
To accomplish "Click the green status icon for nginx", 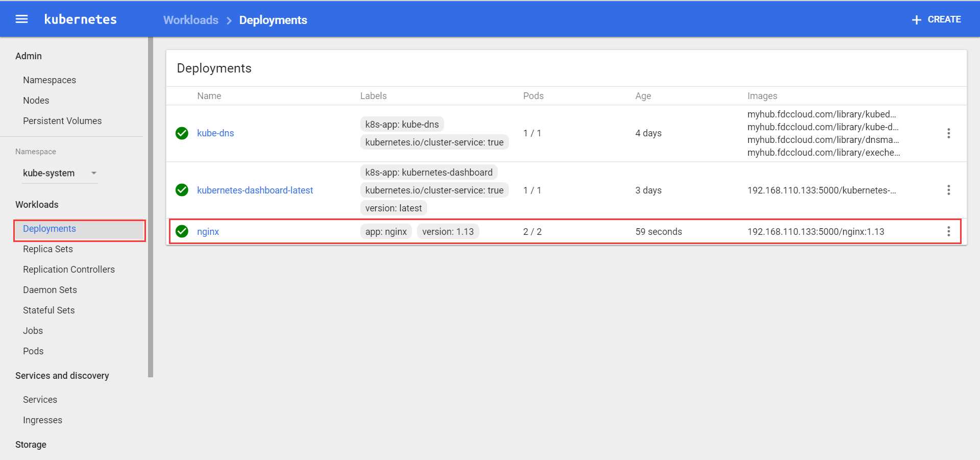I will click(182, 232).
